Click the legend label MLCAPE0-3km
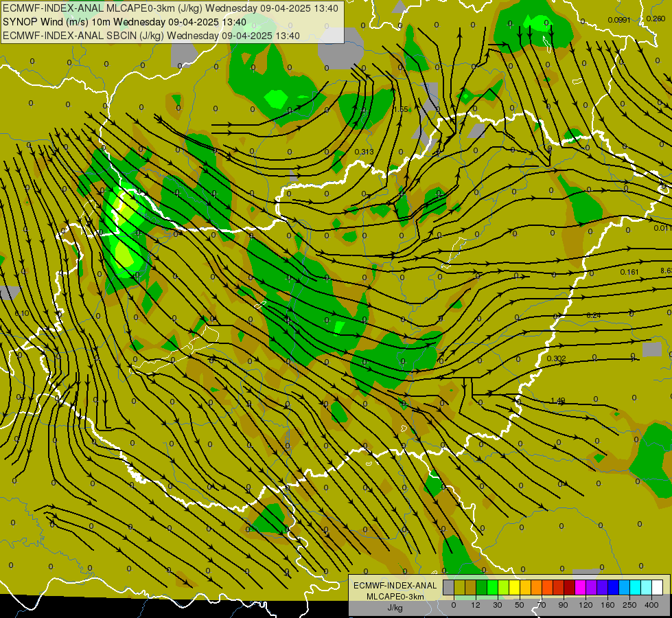This screenshot has width=672, height=618. coord(395,597)
